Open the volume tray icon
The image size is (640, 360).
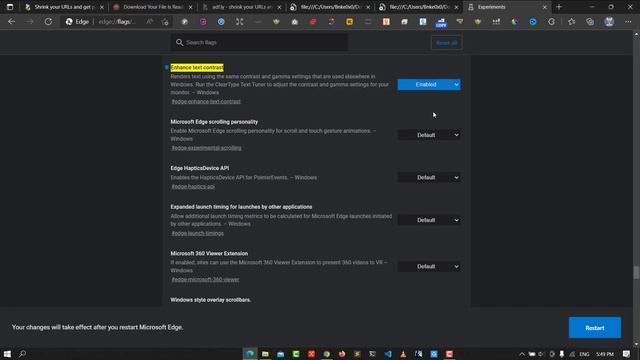tap(541, 354)
